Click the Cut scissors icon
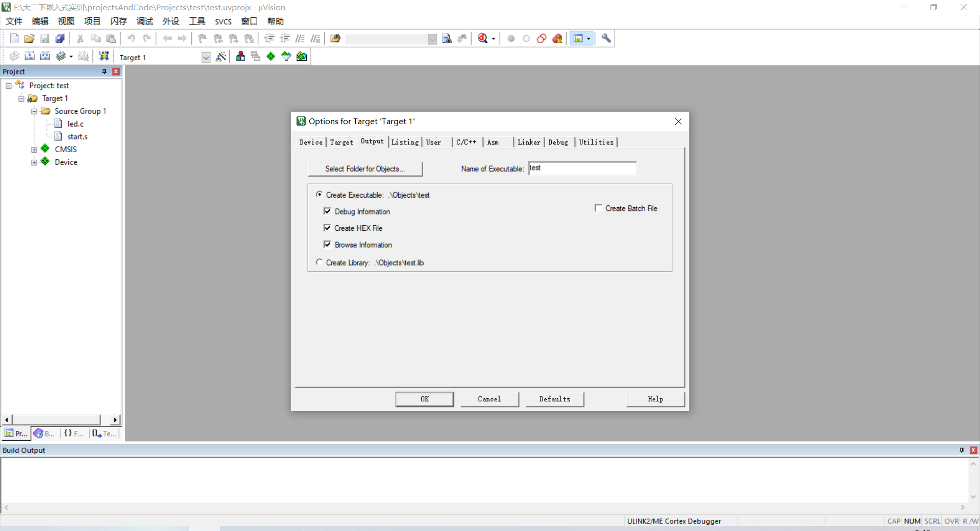Image resolution: width=980 pixels, height=531 pixels. point(80,38)
